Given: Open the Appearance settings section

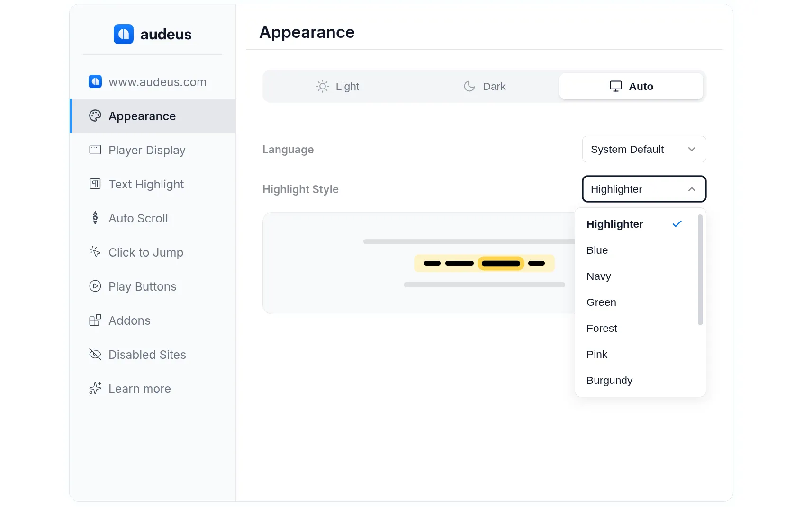Looking at the screenshot, I should point(153,116).
